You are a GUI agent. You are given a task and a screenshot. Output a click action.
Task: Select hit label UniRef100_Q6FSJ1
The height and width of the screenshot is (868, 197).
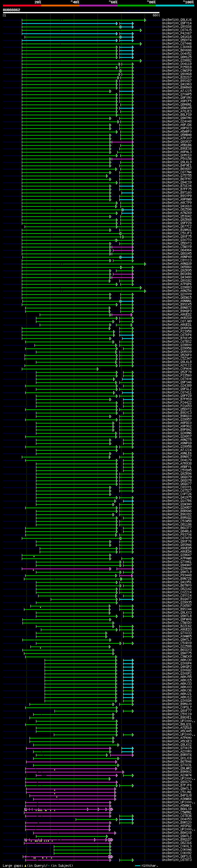(177, 856)
